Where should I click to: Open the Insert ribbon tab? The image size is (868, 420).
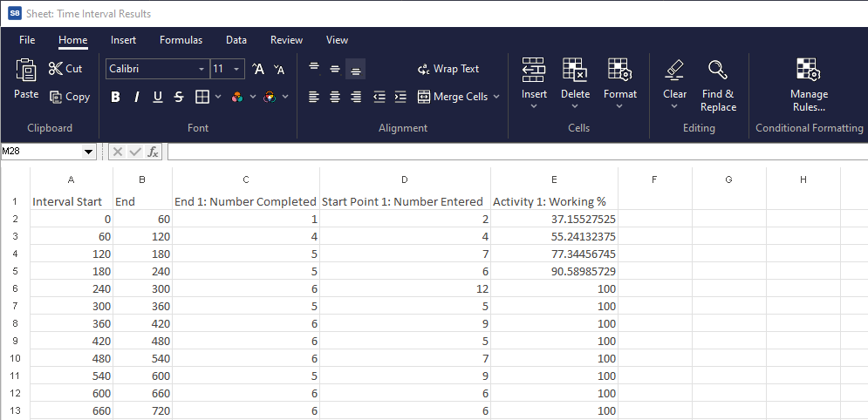123,40
